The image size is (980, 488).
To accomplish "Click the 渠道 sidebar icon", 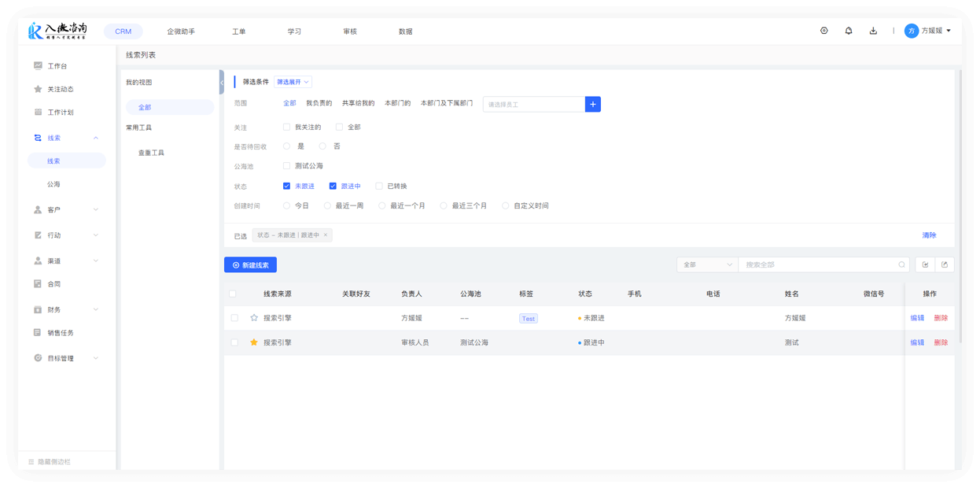I will click(x=38, y=261).
